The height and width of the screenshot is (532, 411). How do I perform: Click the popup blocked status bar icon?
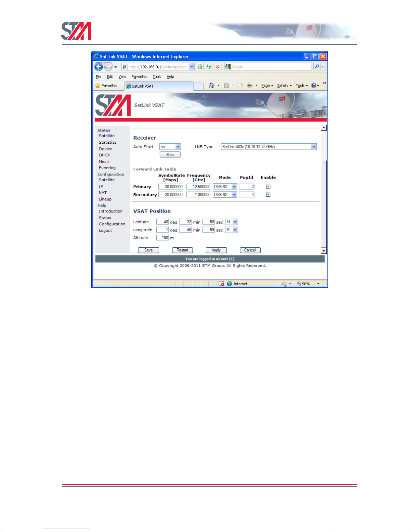221,284
